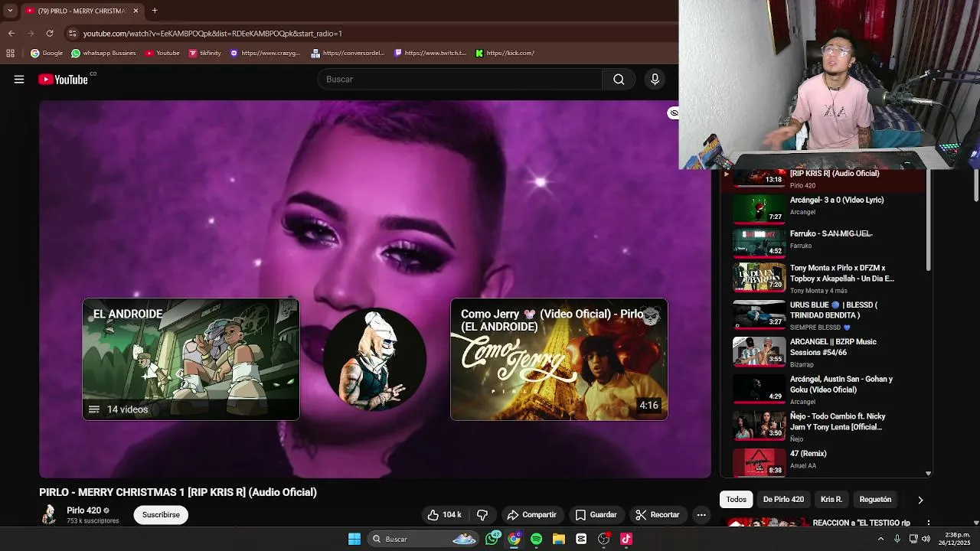Click the taskbar Buscar search box

coord(423,539)
